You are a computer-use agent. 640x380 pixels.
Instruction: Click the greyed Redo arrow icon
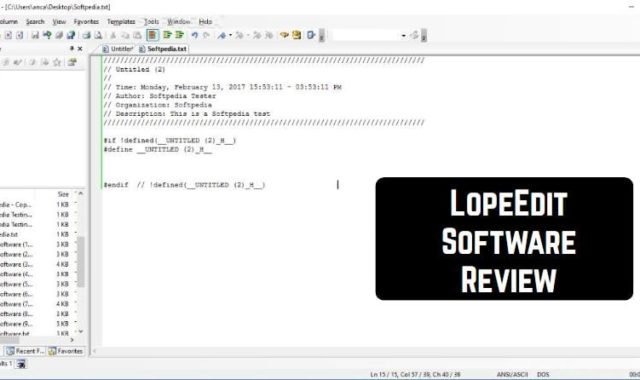coord(207,36)
